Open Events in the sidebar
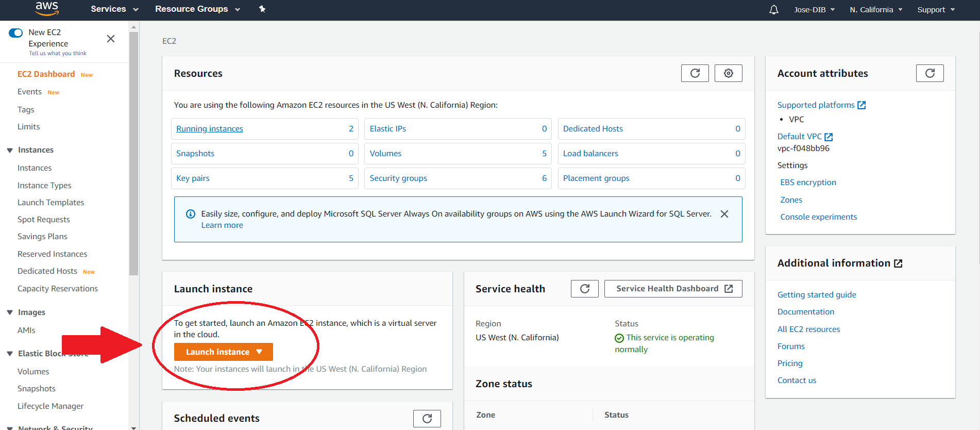The width and height of the screenshot is (980, 430). pyautogui.click(x=29, y=92)
